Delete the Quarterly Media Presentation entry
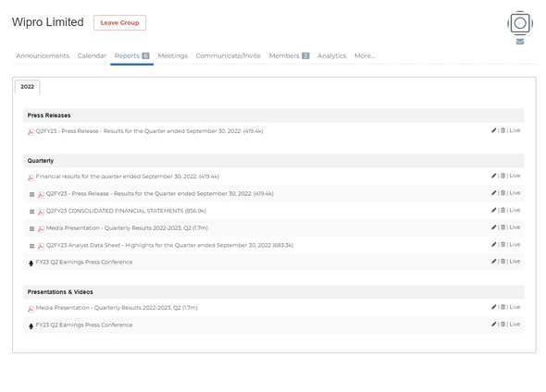 coord(503,227)
